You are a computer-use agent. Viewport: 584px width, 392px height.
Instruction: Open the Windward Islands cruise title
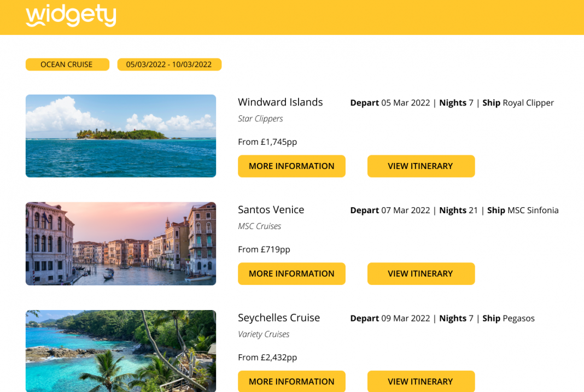pyautogui.click(x=280, y=102)
